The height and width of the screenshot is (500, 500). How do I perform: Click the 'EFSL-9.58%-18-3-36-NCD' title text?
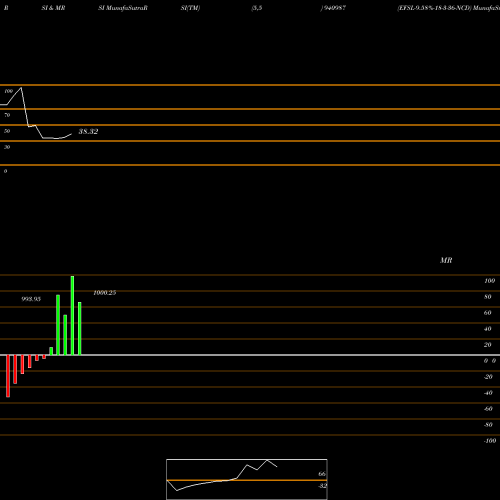coord(434,8)
